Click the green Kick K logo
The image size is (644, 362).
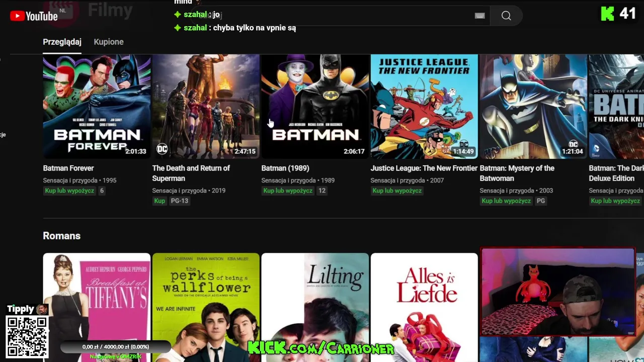(608, 14)
